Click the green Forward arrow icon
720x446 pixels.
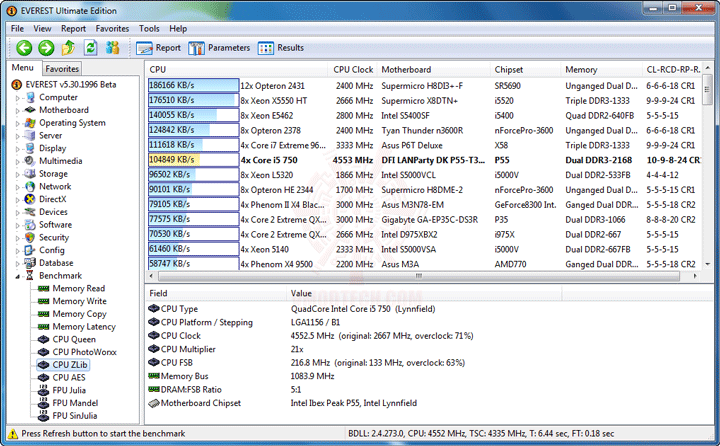(x=46, y=47)
